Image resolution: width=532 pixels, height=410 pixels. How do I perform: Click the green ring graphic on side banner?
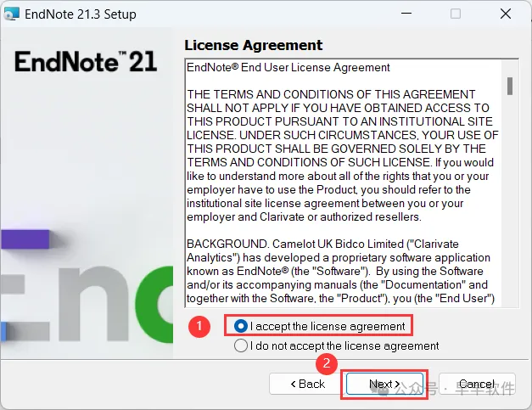(154, 305)
